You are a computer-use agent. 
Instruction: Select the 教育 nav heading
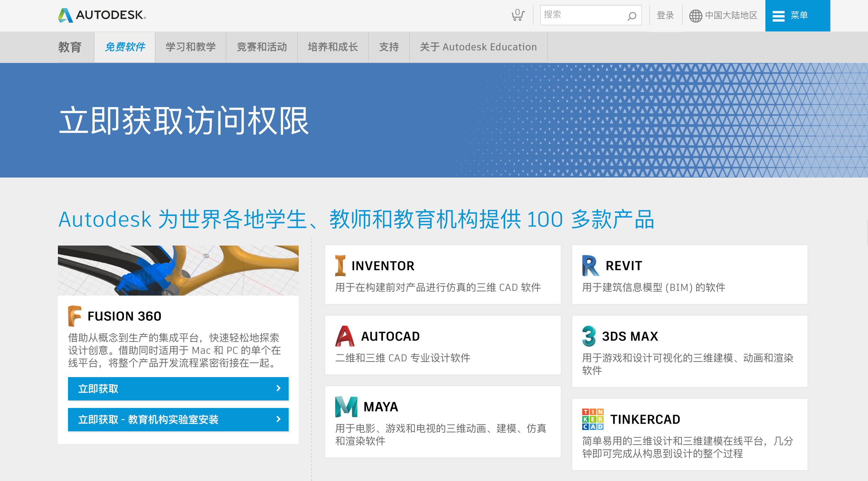tap(70, 47)
